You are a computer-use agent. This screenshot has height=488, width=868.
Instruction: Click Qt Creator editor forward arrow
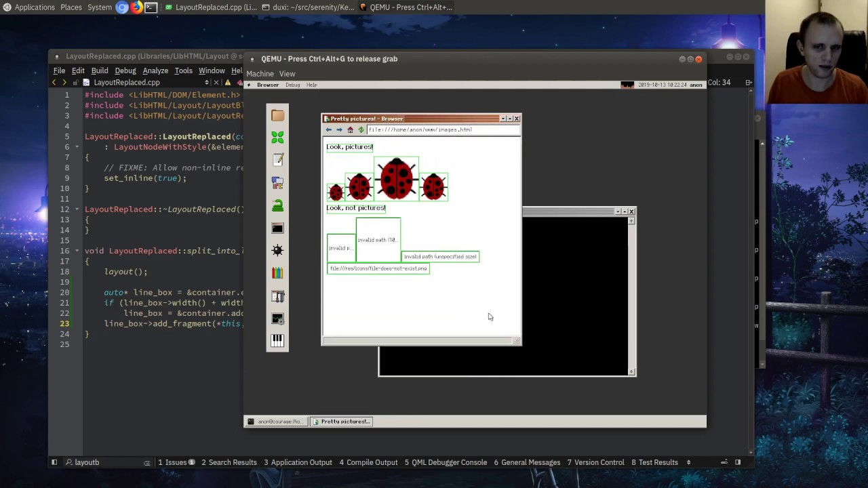tap(64, 83)
